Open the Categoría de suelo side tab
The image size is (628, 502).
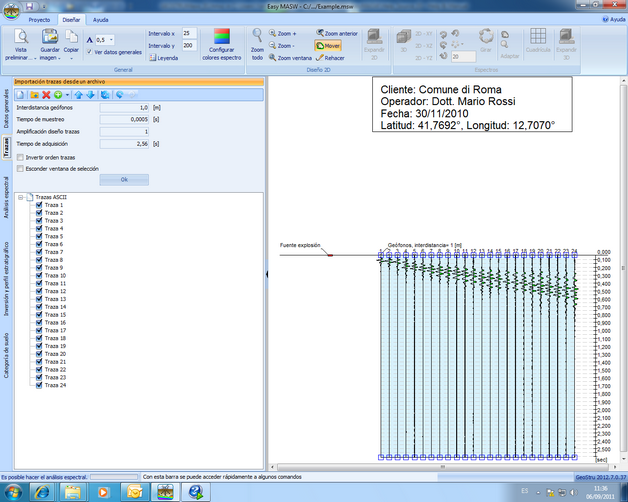click(6, 355)
